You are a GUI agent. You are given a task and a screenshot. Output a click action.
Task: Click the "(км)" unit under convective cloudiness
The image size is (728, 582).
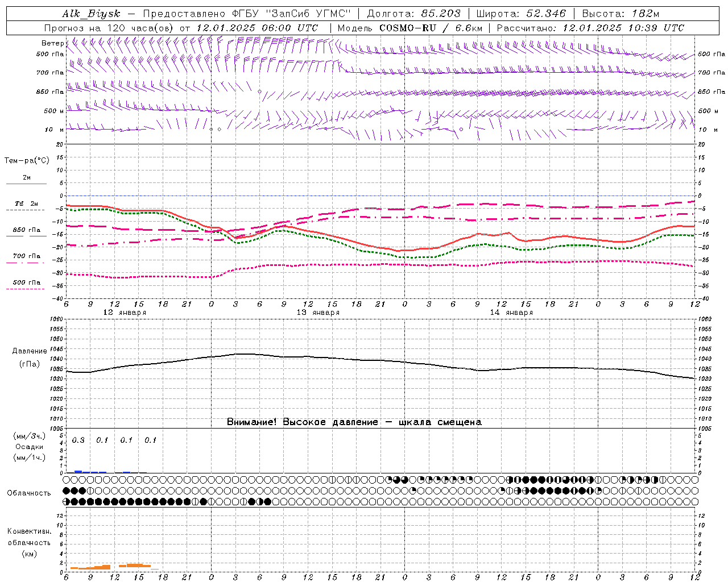[29, 554]
